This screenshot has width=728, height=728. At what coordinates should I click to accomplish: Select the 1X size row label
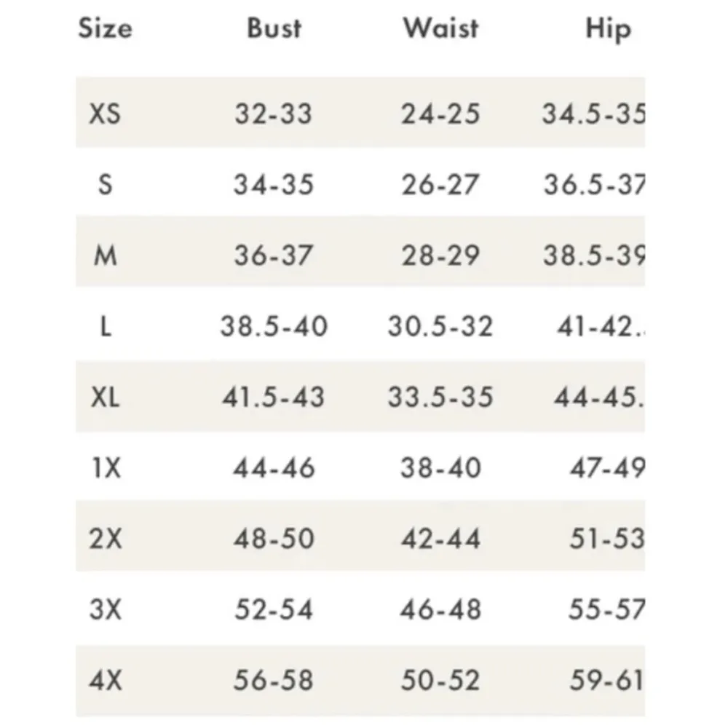tap(106, 468)
